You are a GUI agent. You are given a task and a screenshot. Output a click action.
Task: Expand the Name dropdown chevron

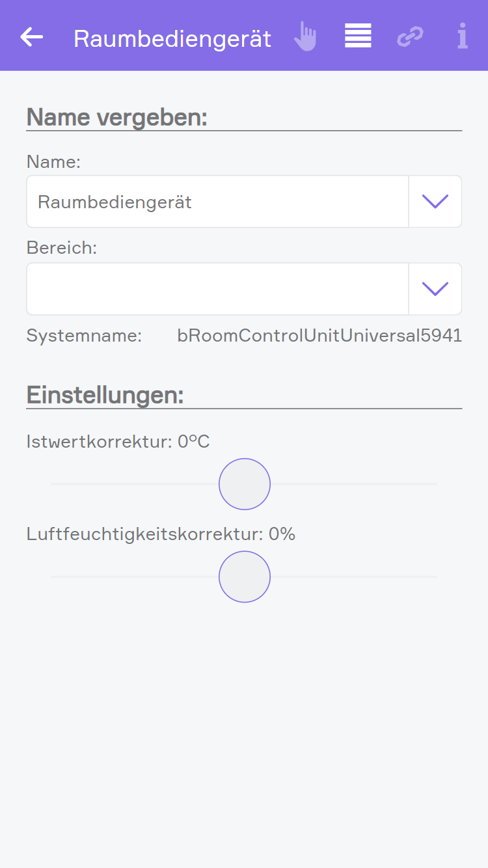435,202
